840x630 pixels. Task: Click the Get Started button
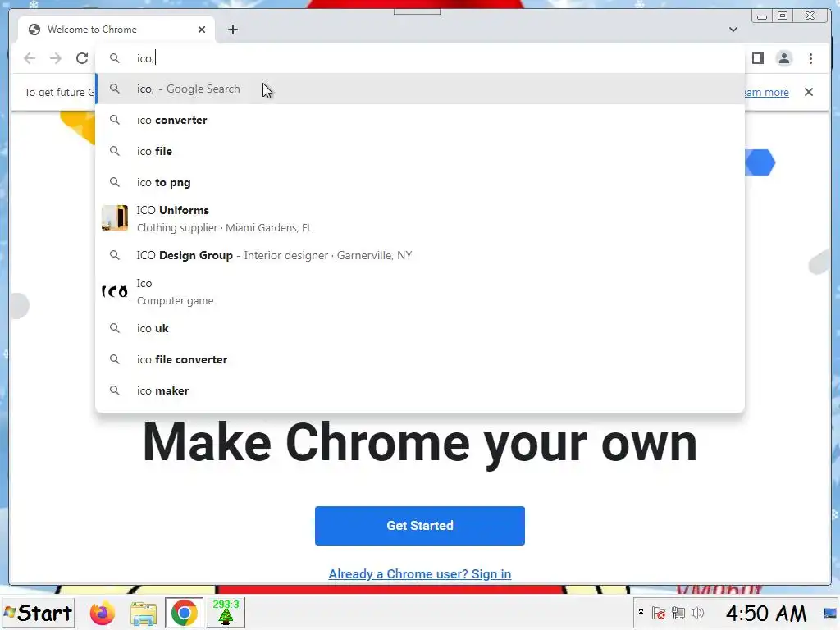420,526
